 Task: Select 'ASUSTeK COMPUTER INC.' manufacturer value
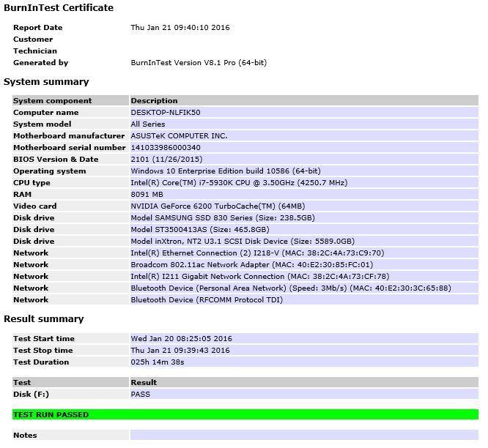click(x=180, y=136)
